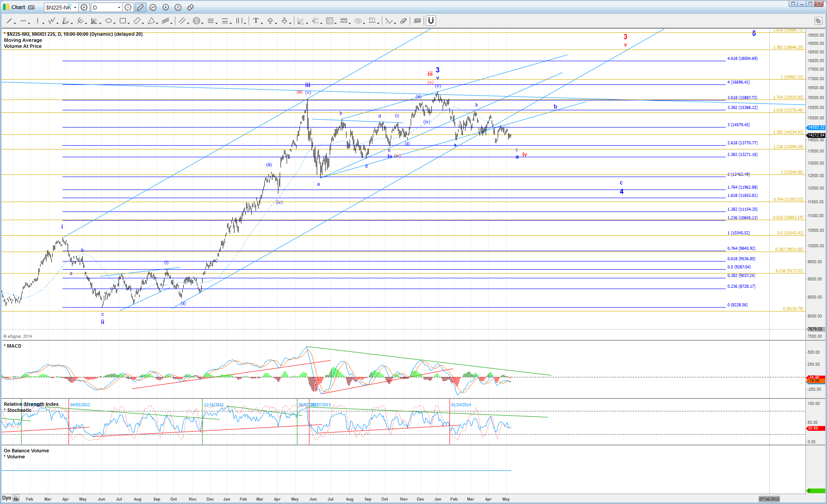Click the lock icon next to Dyn

[x=16, y=498]
